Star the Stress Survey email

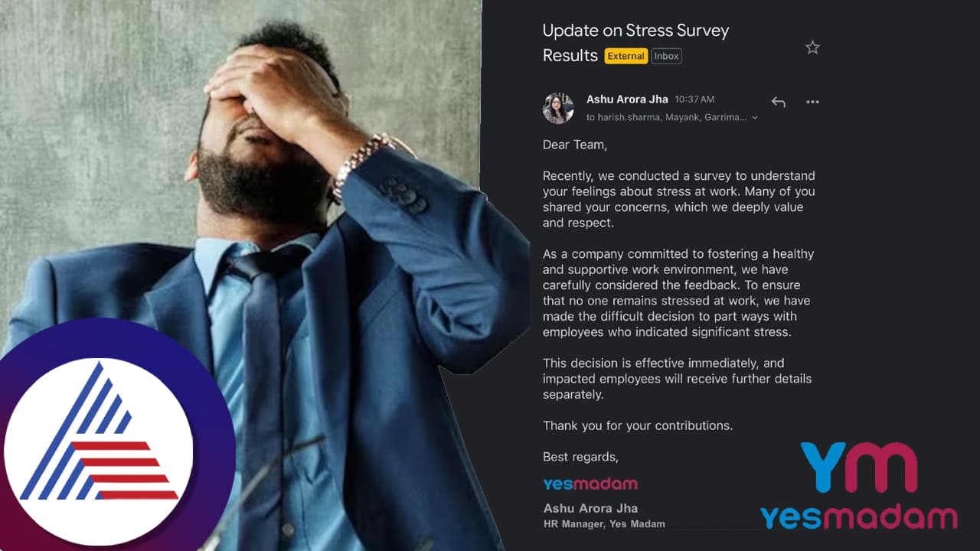pyautogui.click(x=812, y=47)
